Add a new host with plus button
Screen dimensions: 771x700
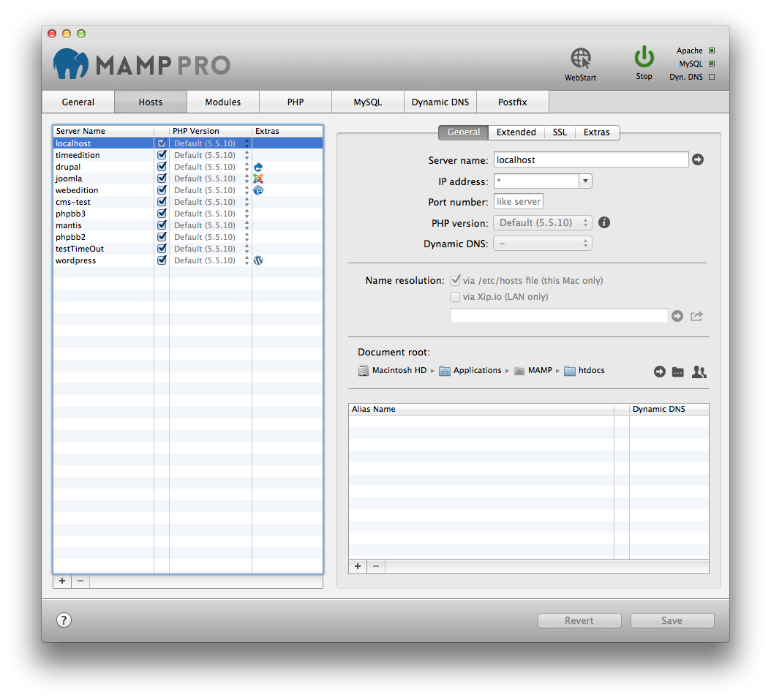(62, 581)
